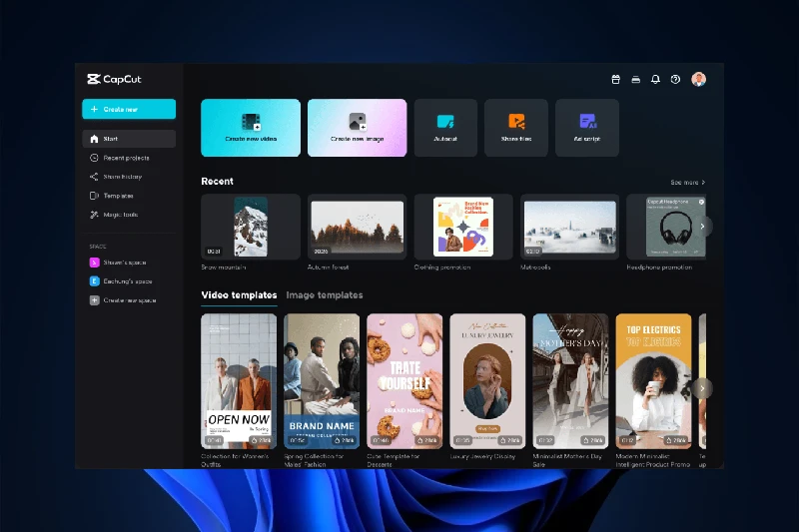Image resolution: width=799 pixels, height=532 pixels.
Task: Open Templates in sidebar
Action: click(x=118, y=196)
